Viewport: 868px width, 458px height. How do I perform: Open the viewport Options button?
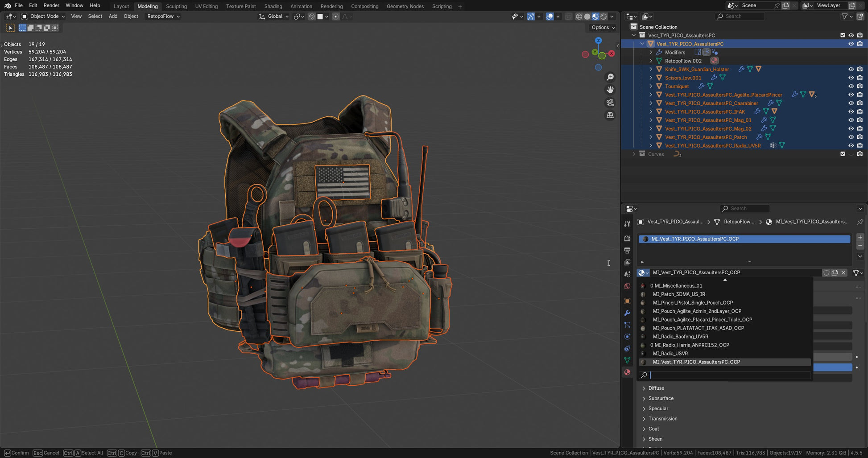point(603,28)
